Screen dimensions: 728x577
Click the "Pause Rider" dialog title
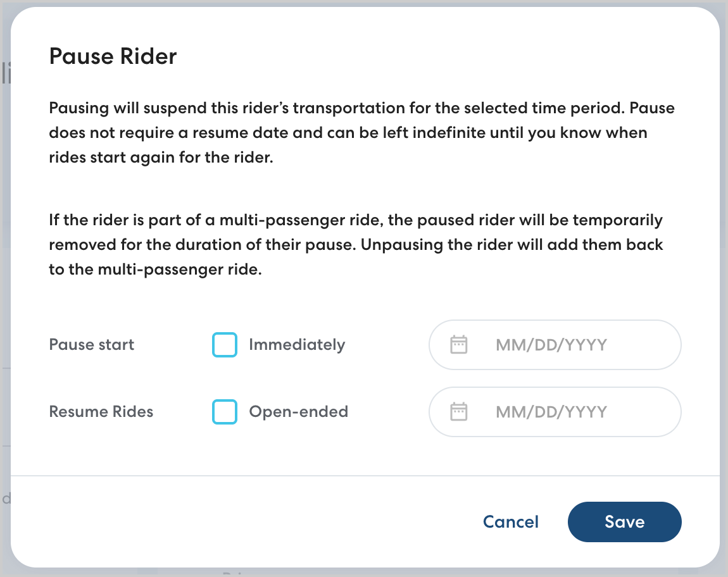coord(113,57)
